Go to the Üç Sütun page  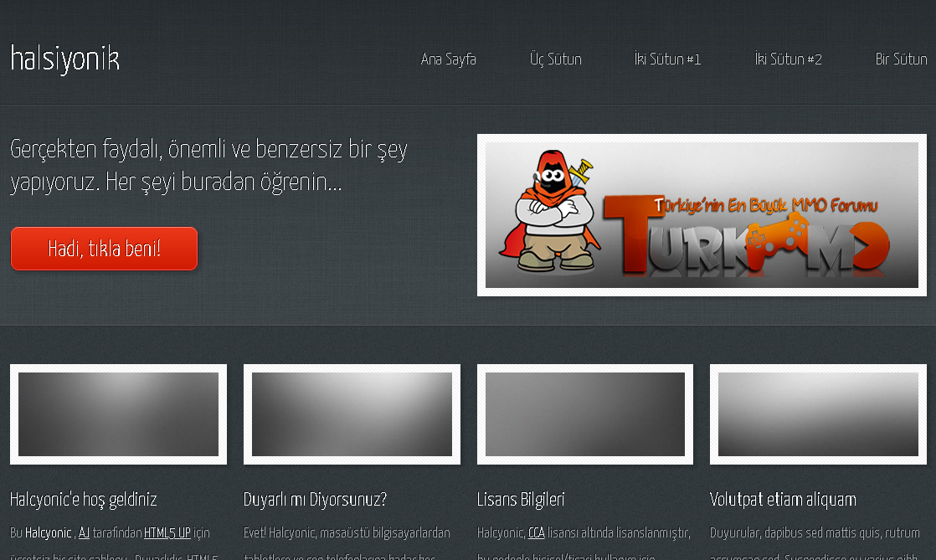[x=555, y=59]
